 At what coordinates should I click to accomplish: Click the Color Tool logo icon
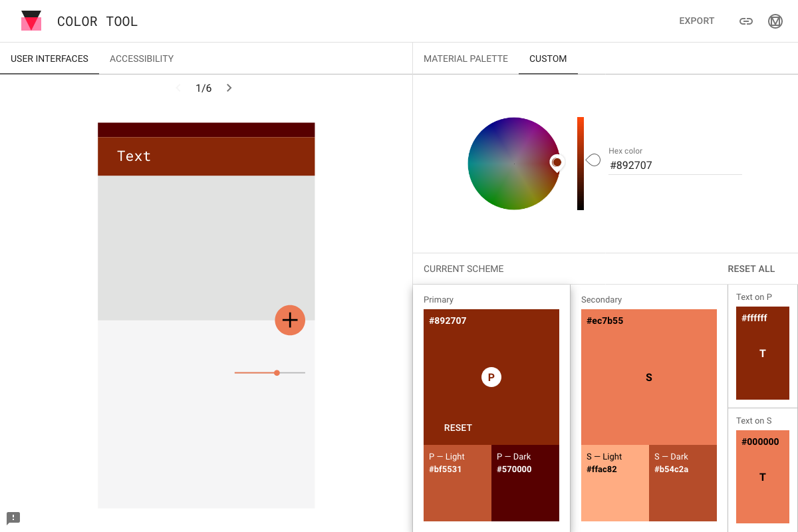31,21
